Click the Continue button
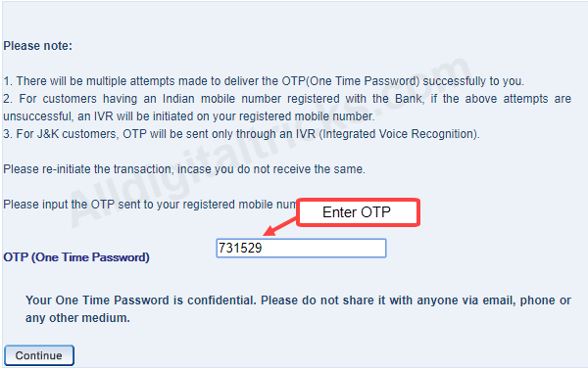This screenshot has height=369, width=588. (39, 355)
